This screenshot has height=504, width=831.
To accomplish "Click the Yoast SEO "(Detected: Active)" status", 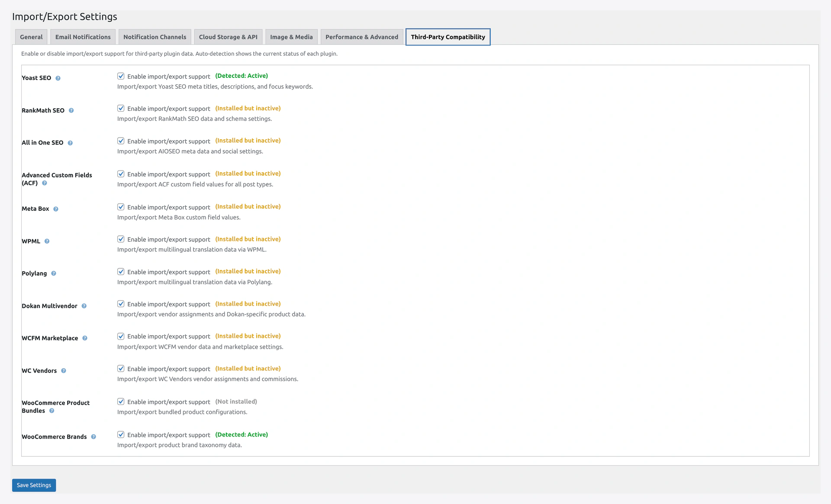I will point(242,76).
